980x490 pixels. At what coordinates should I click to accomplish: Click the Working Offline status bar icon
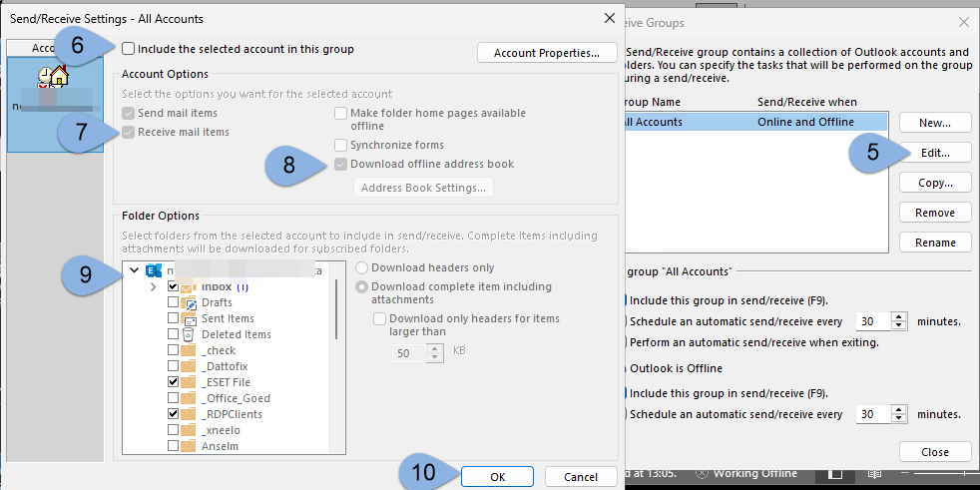(x=702, y=474)
